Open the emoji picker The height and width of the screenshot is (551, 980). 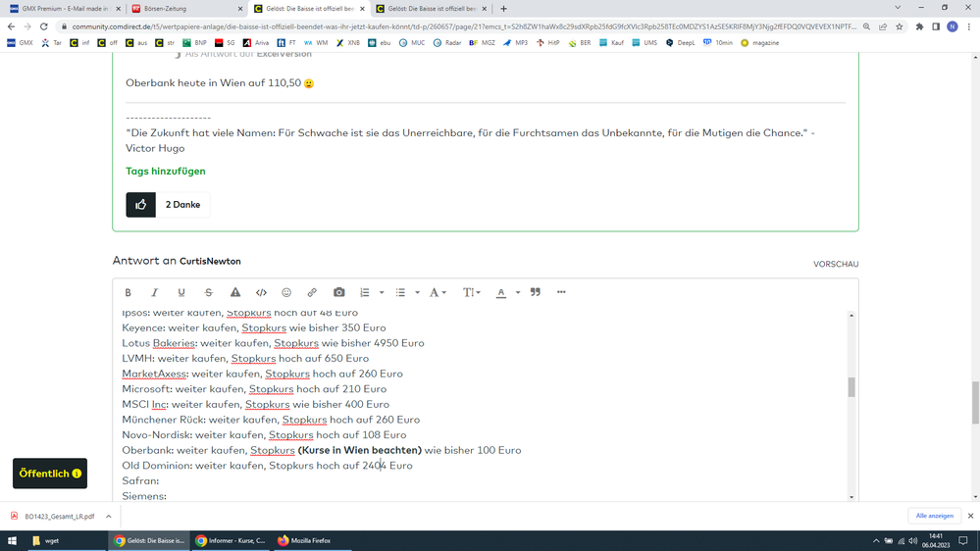[x=286, y=292]
